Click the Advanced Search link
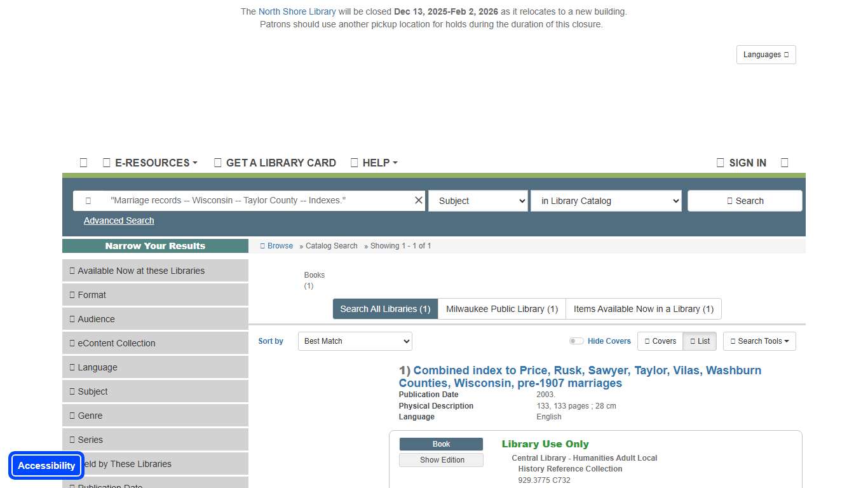 pyautogui.click(x=119, y=220)
